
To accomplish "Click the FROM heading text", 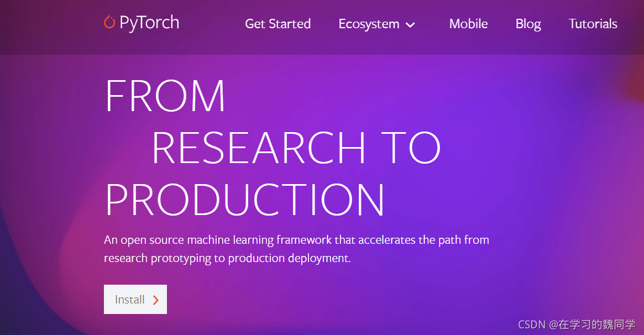I will 165,96.
